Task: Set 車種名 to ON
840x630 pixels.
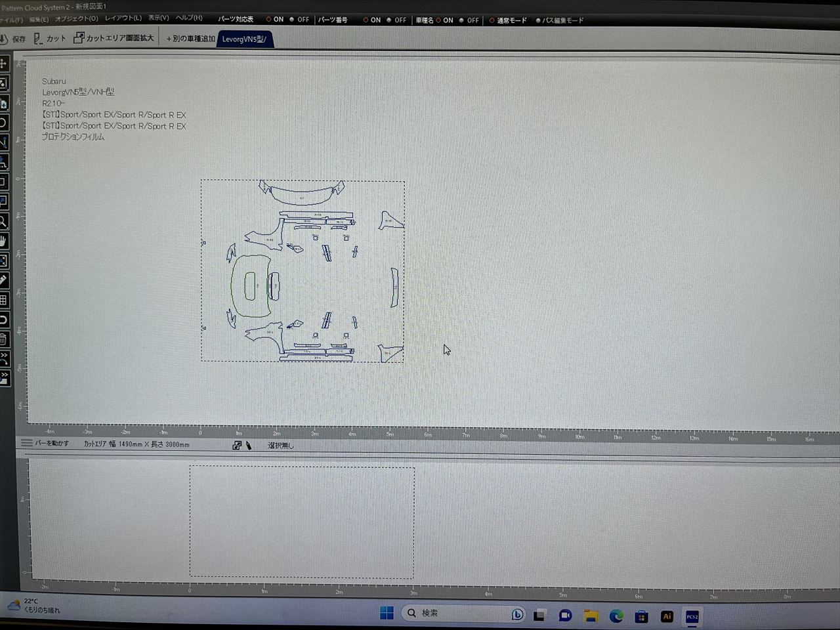Action: [x=444, y=20]
